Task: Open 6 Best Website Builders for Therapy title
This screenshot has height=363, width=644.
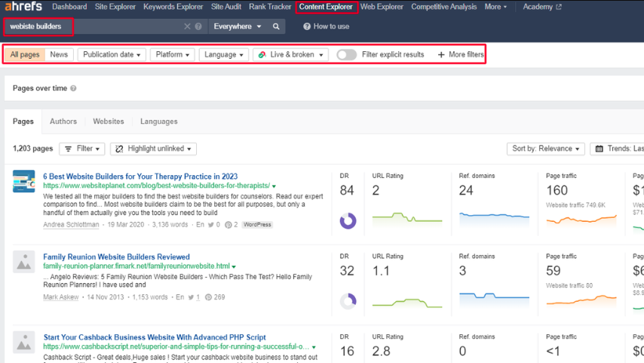Action: pos(140,177)
